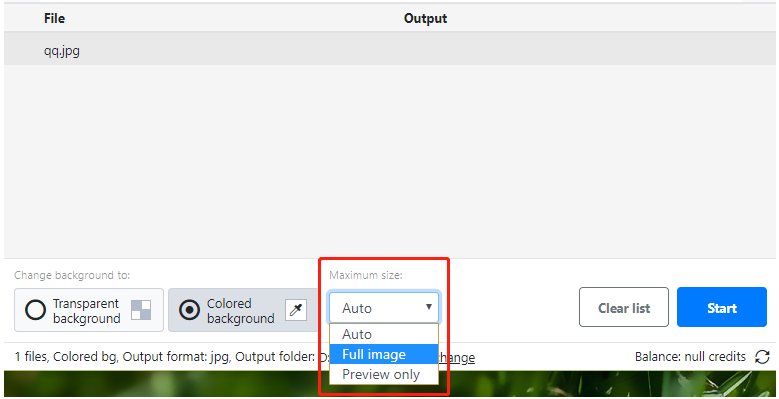779x399 pixels.
Task: Click the transparent checkerboard icon
Action: (141, 310)
